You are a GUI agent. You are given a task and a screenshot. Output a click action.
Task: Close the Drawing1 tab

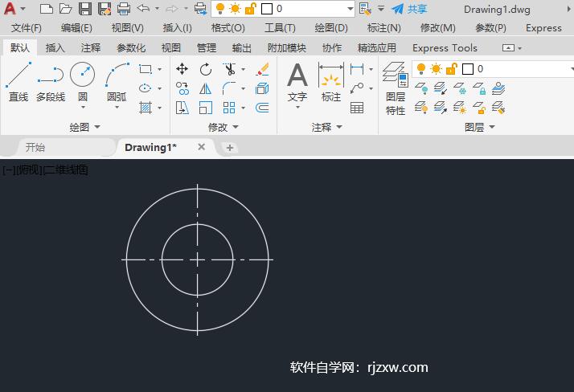201,147
